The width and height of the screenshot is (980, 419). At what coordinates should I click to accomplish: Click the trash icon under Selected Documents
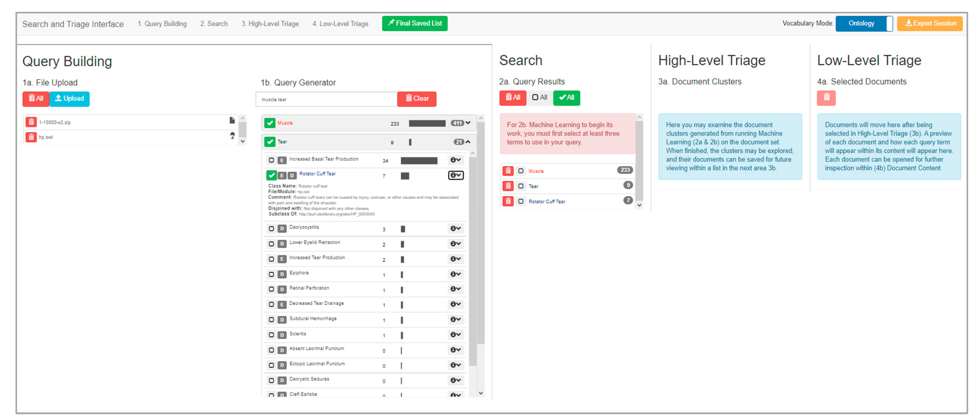(x=826, y=98)
